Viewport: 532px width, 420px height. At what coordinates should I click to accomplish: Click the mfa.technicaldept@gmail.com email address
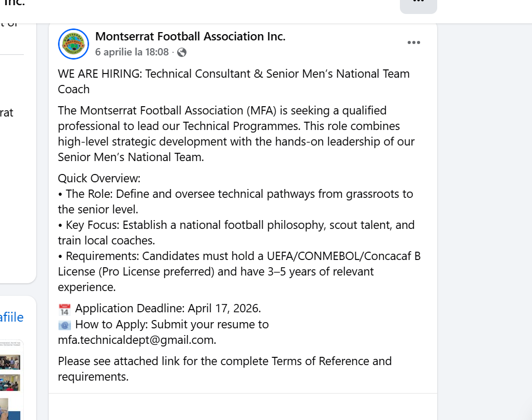click(x=136, y=340)
